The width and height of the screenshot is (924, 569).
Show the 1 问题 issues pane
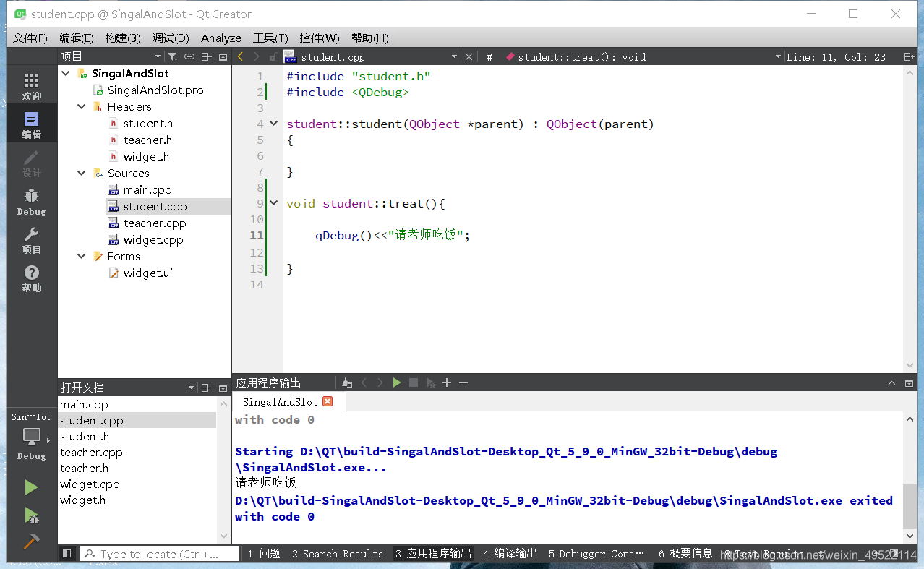point(263,553)
